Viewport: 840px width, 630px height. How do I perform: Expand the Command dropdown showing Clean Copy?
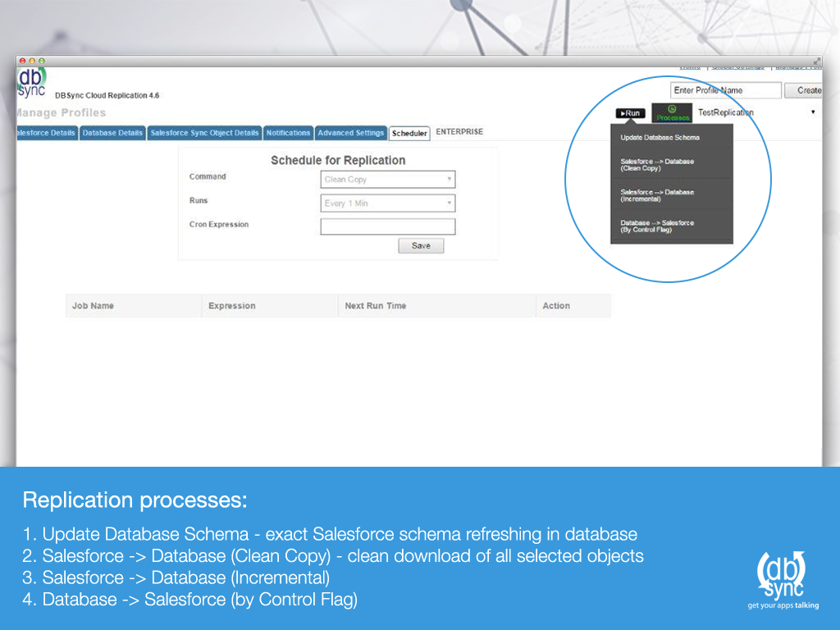pyautogui.click(x=388, y=180)
